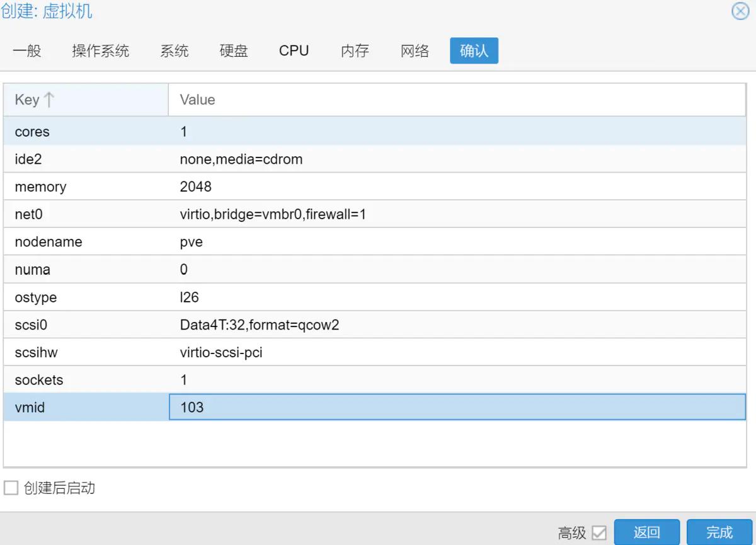Image resolution: width=756 pixels, height=545 pixels.
Task: Switch to the 系统 tab
Action: (175, 51)
